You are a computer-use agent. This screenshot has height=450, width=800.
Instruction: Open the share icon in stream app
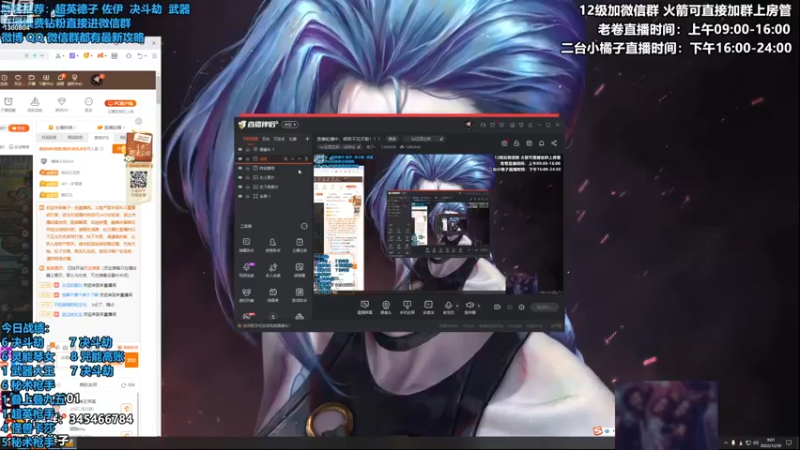click(554, 143)
